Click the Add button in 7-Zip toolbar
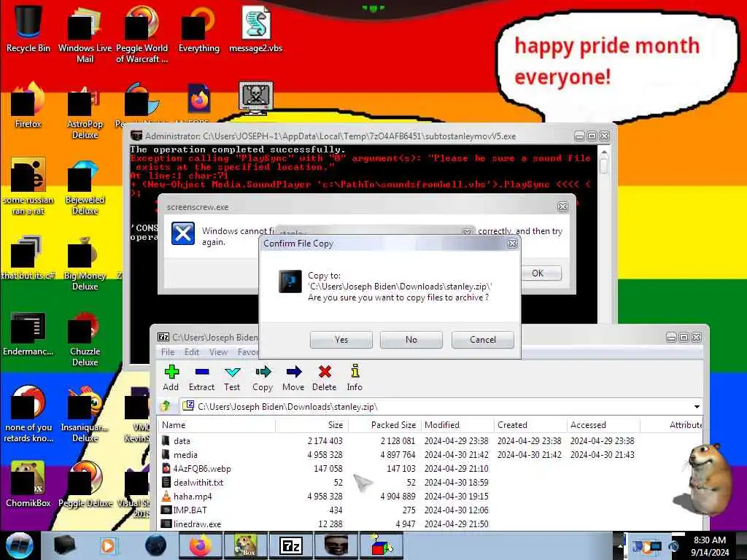Screen dimensions: 747x560 171,378
